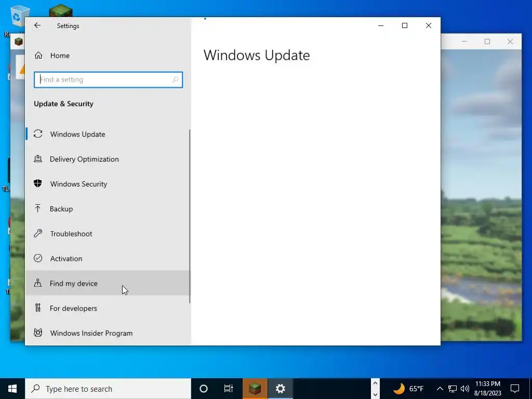532x399 pixels.
Task: Minimize the Settings window
Action: pyautogui.click(x=381, y=25)
